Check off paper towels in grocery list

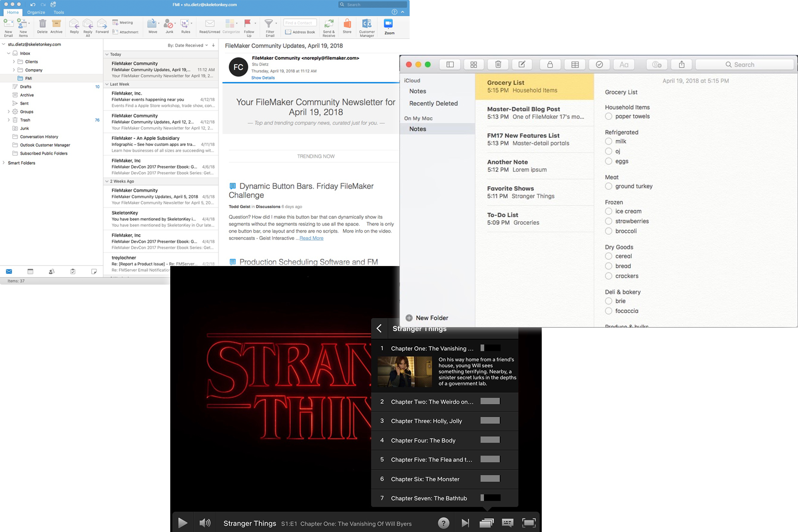609,117
